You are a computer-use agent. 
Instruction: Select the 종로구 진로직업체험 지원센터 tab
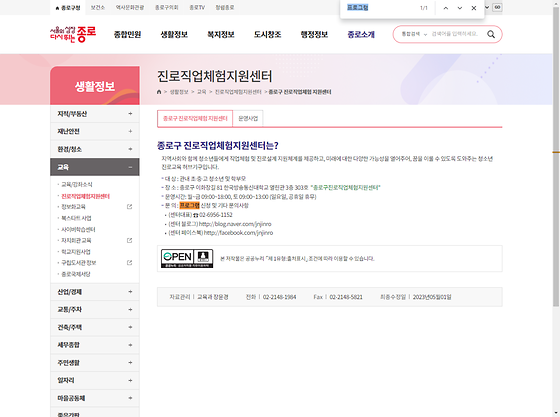[195, 118]
